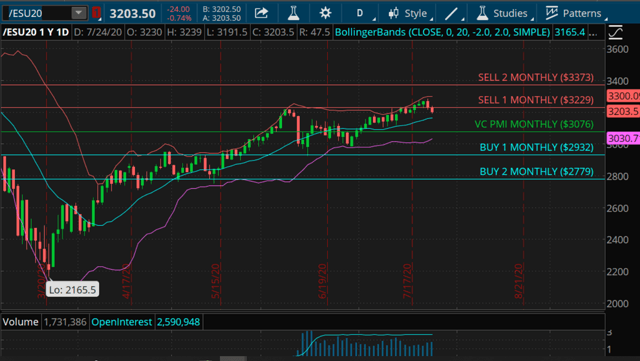The width and height of the screenshot is (640, 361).
Task: Select the SELL 2 MONTHLY price line label
Action: point(536,77)
